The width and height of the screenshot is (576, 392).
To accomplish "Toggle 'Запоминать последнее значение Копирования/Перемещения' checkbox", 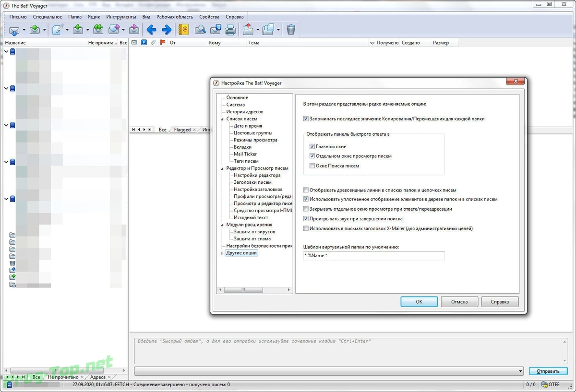I will (306, 119).
